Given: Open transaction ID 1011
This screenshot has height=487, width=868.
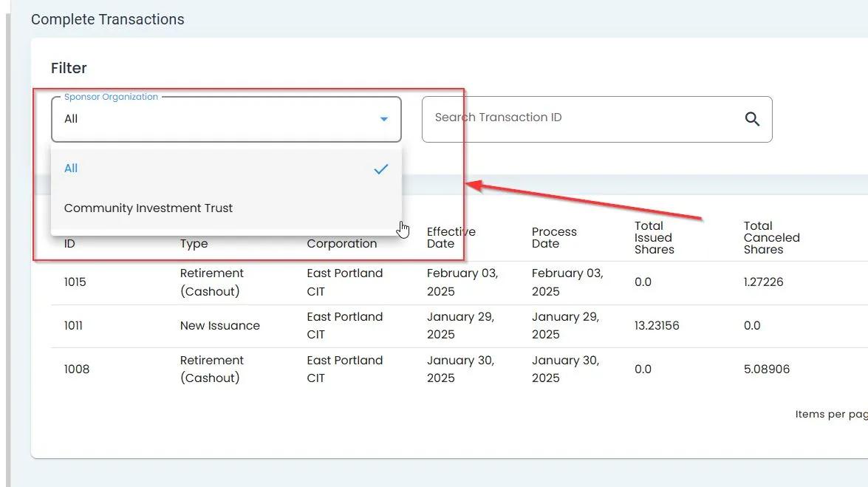Looking at the screenshot, I should click(x=73, y=326).
